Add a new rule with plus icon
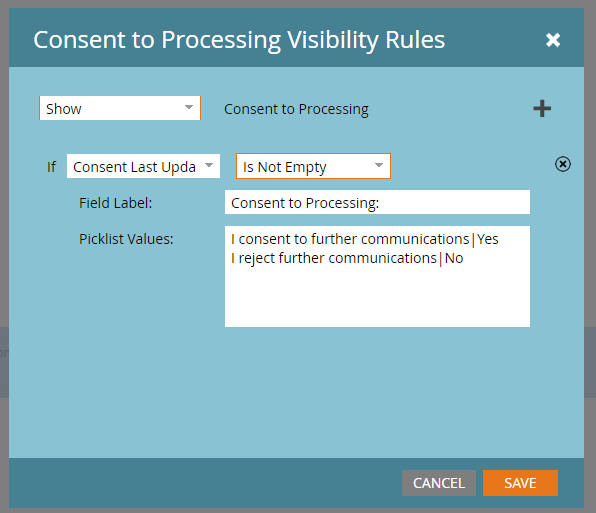 (542, 109)
